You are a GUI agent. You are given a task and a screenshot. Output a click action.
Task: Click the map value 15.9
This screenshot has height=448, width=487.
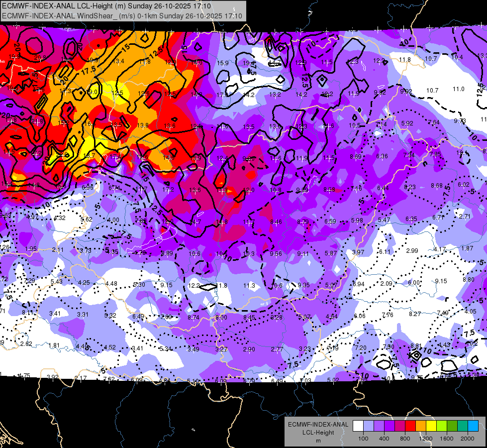click(223, 63)
